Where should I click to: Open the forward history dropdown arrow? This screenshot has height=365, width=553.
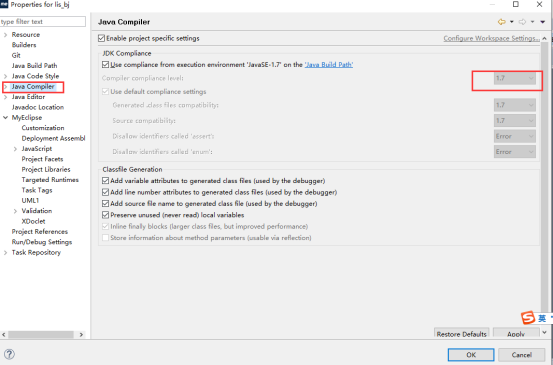pos(533,22)
